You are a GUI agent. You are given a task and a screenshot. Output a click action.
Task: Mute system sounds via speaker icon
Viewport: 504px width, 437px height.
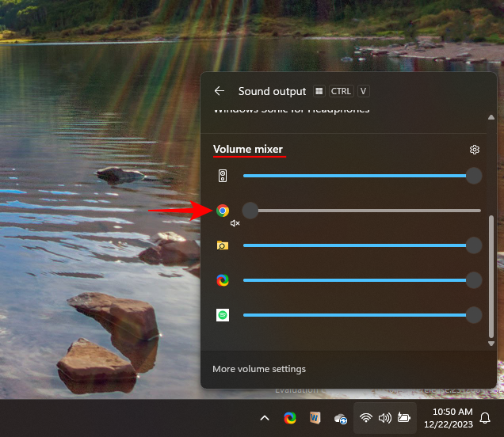223,176
